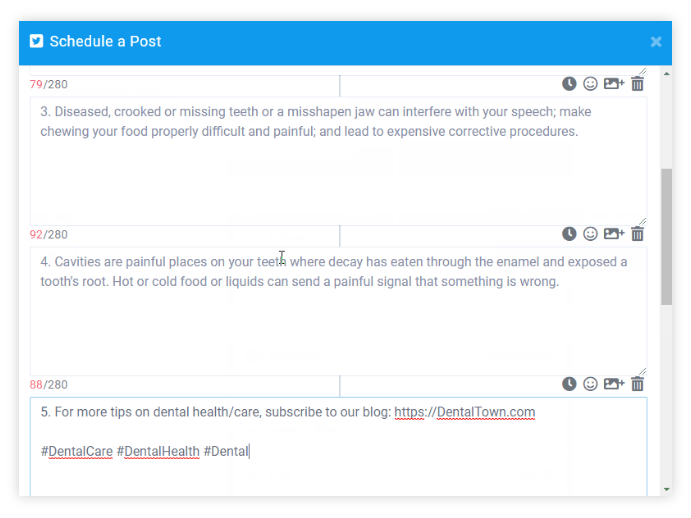
Task: Click add-image icon in the 88/280 row
Action: (x=613, y=384)
